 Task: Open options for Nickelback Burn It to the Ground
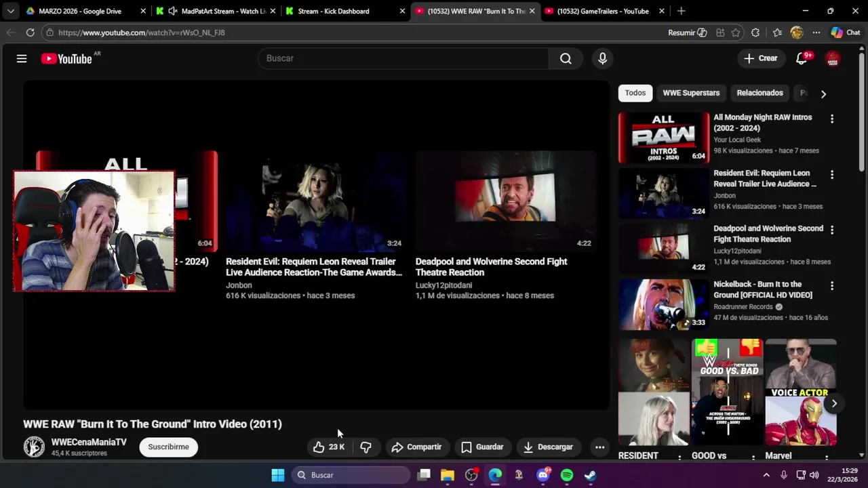click(832, 285)
